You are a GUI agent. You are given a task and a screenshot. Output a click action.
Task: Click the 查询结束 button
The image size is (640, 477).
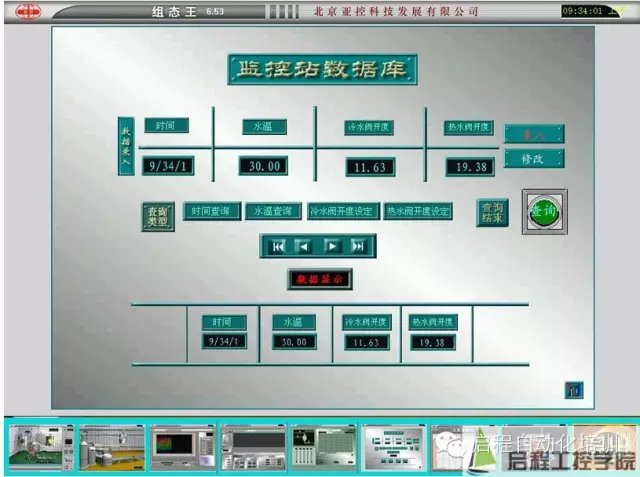tap(492, 212)
